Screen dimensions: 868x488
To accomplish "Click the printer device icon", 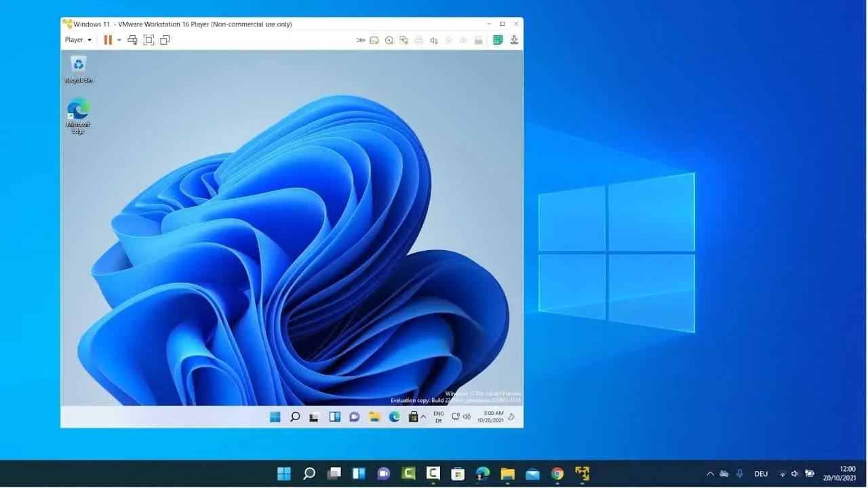I will [x=419, y=40].
